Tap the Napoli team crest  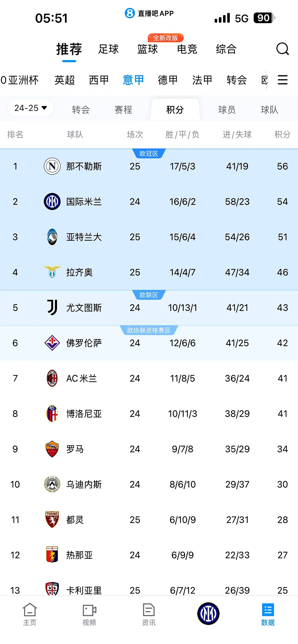click(52, 166)
